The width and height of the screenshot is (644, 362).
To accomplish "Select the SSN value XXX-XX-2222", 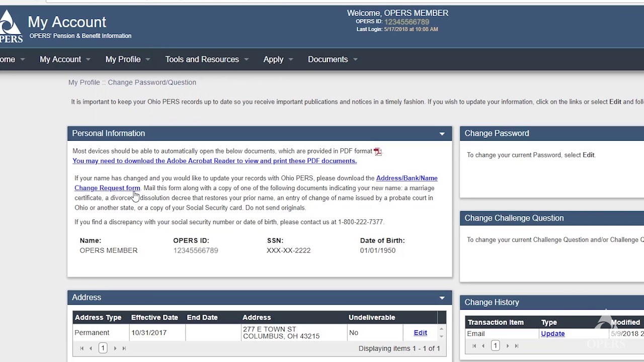I will tap(288, 250).
